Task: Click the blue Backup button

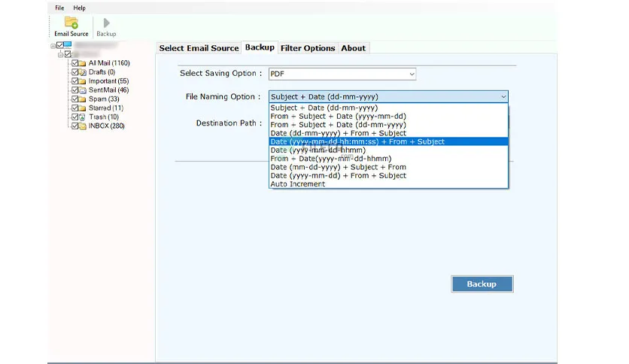Action: pos(482,284)
